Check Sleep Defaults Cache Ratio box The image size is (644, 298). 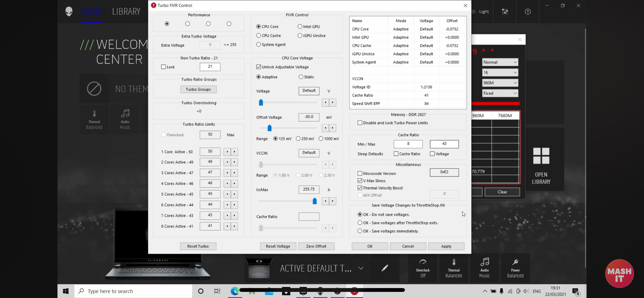[396, 154]
